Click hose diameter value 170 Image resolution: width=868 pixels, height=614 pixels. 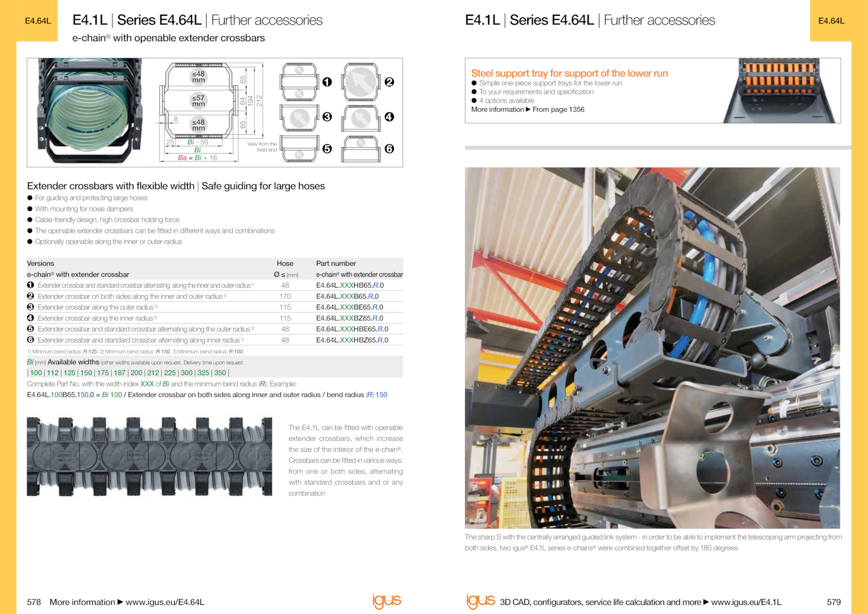click(x=285, y=296)
